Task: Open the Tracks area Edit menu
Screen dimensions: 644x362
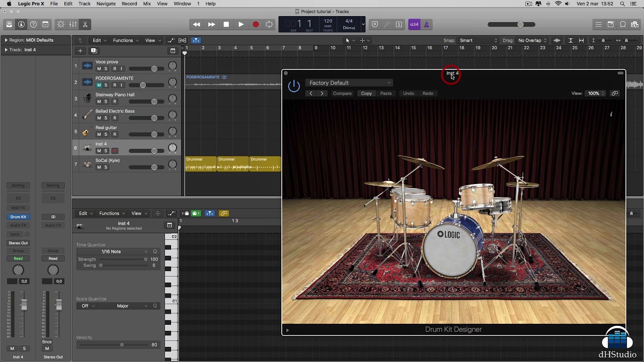Action: (99, 40)
